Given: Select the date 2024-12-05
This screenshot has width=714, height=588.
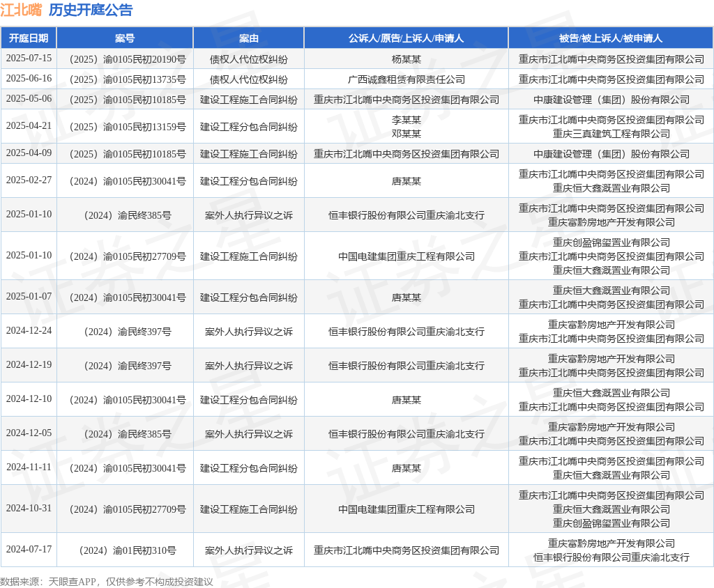Looking at the screenshot, I should pos(29,433).
